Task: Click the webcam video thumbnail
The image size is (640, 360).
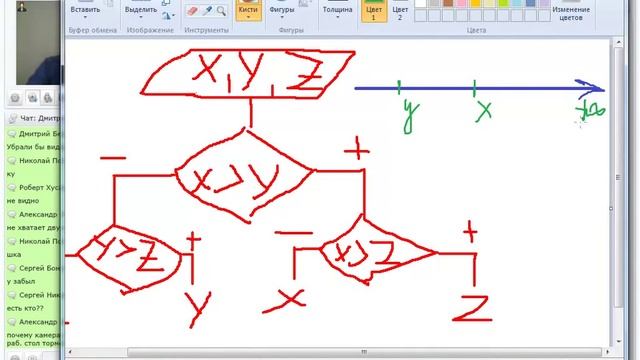Action: point(38,42)
